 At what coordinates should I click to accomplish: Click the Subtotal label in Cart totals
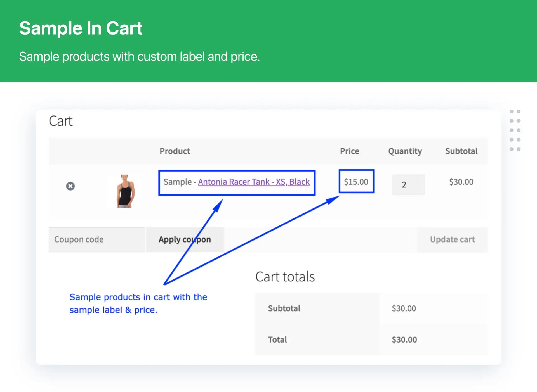(x=284, y=308)
